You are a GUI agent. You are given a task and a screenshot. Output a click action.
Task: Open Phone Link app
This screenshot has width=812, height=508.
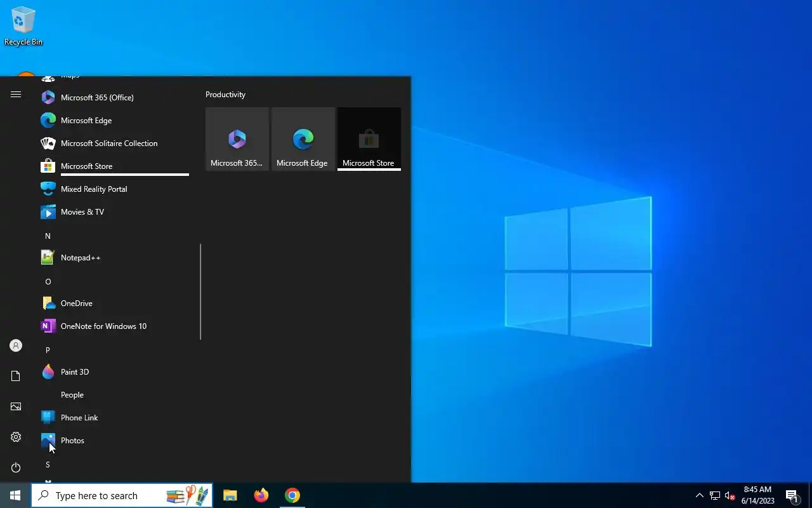point(114,418)
